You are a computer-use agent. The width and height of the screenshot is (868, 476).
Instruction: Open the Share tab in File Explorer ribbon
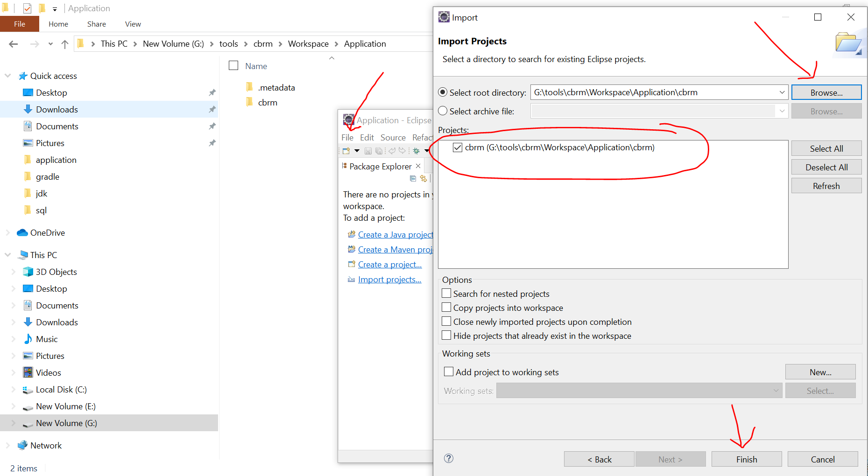pos(97,24)
